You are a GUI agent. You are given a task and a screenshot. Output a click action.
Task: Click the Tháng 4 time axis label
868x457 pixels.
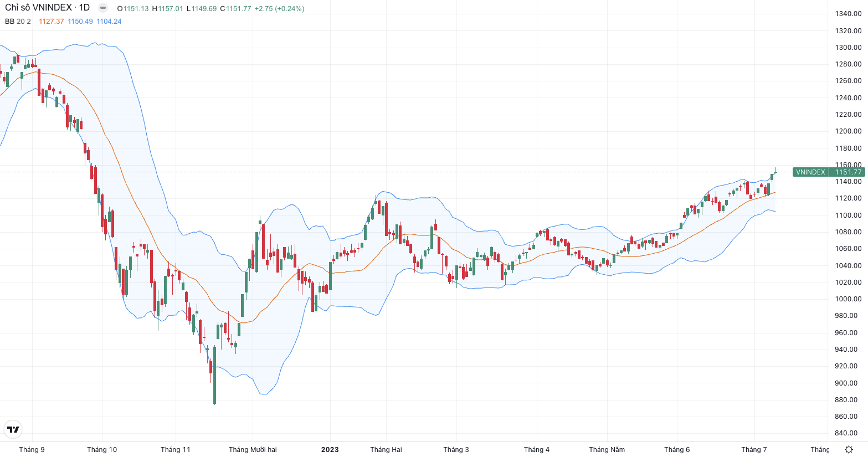[x=537, y=449]
